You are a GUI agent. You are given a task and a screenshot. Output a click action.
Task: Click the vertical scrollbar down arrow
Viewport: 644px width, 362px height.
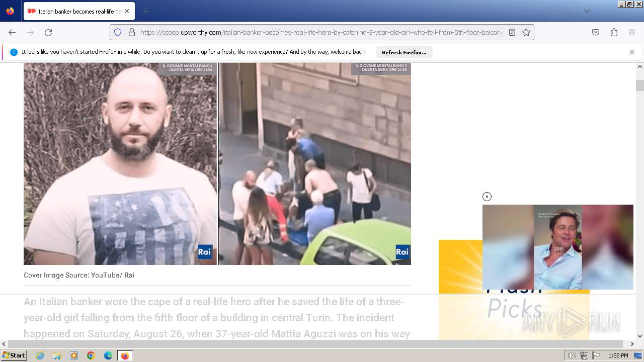coord(640,336)
